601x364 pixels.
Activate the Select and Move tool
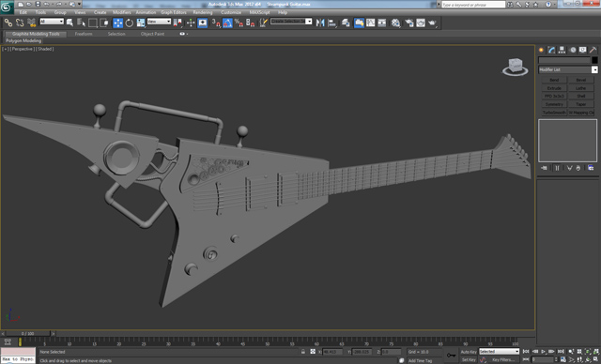click(x=117, y=23)
